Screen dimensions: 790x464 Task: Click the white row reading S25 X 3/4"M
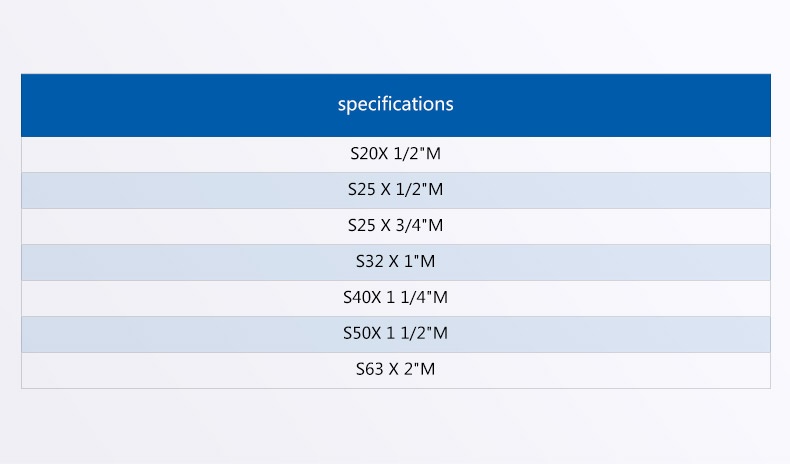coord(396,226)
